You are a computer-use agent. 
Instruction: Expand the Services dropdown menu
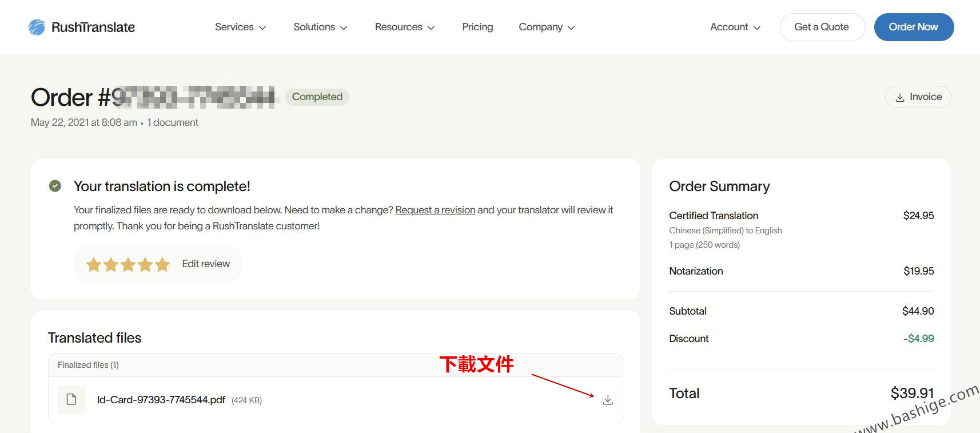pos(240,27)
